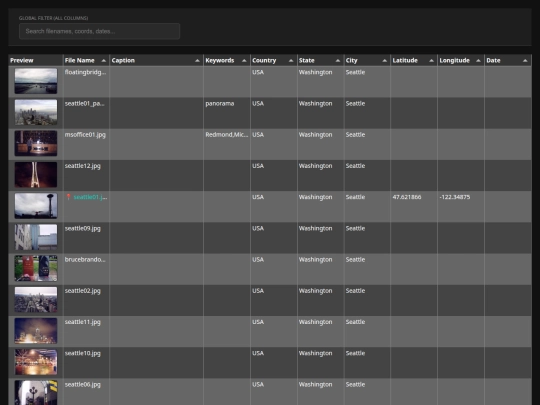Select the seattle11.jpg file name
The image size is (540, 405).
point(83,322)
